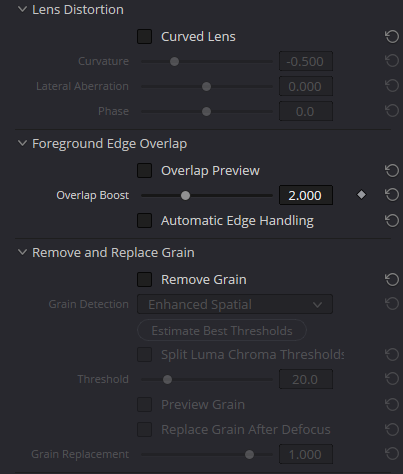
Task: Reset Automatic Edge Handling option
Action: (392, 220)
